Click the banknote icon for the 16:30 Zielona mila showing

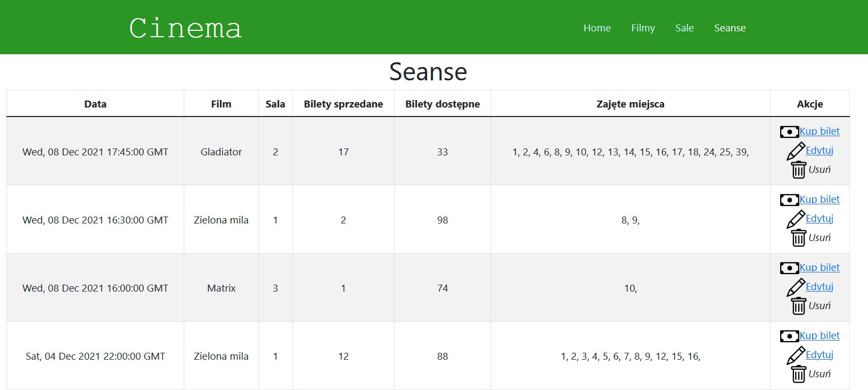click(789, 200)
